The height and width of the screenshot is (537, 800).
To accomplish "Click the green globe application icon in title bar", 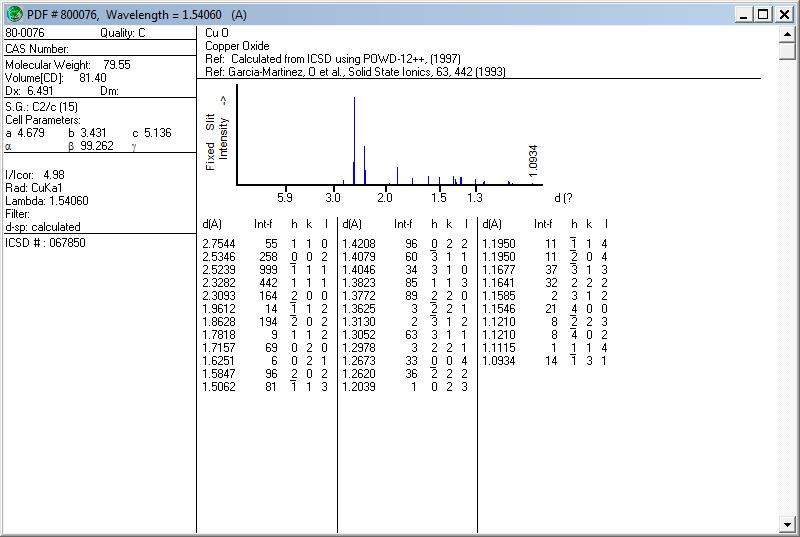I will 15,14.
